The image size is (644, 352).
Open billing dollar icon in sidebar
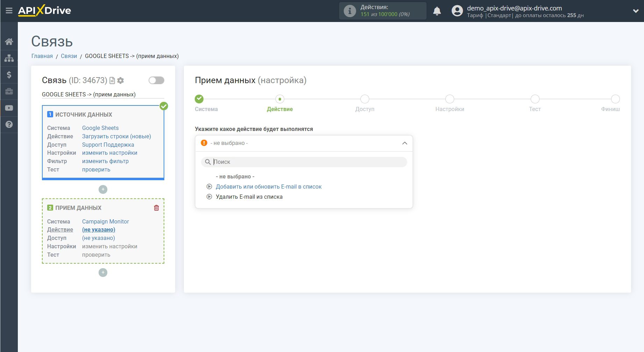(9, 75)
